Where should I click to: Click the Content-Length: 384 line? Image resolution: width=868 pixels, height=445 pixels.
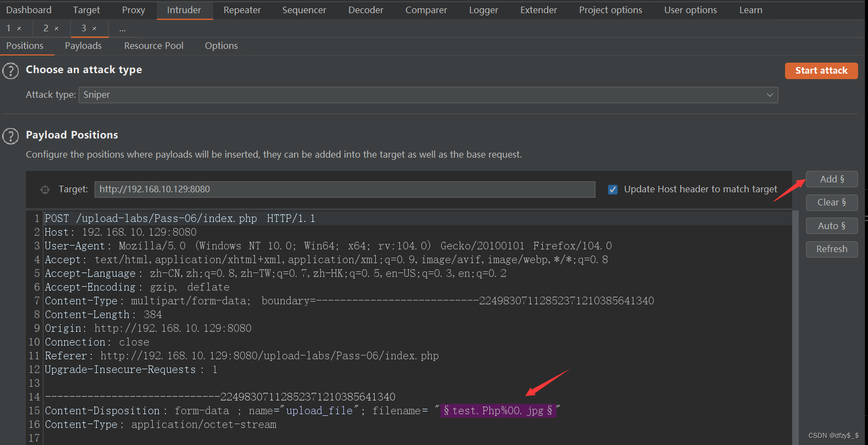tap(103, 314)
